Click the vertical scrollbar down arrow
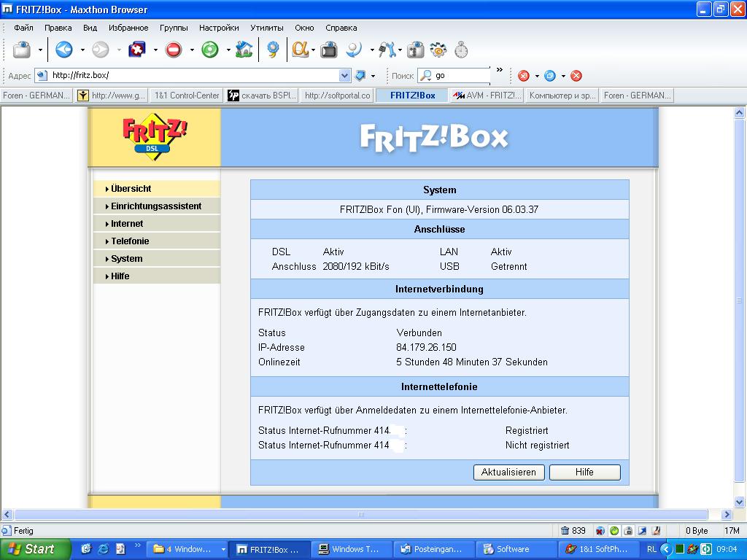 740,502
